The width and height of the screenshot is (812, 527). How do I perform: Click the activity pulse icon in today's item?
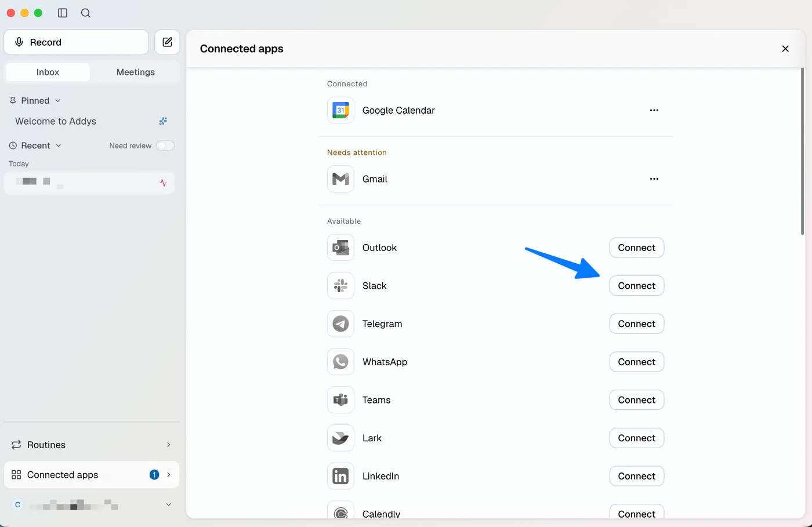click(x=163, y=183)
